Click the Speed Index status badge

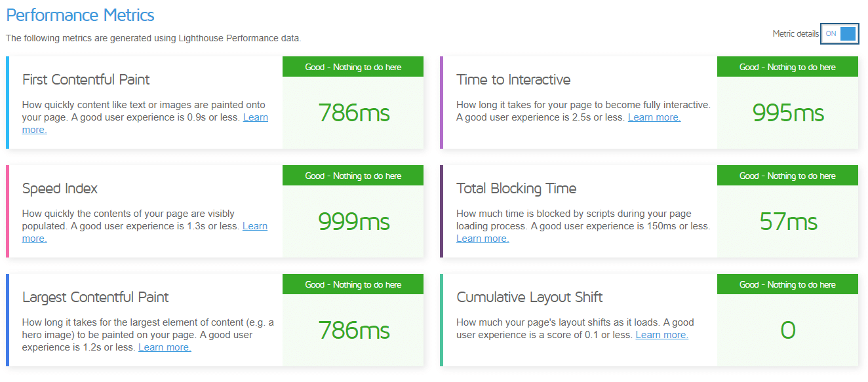pos(353,175)
